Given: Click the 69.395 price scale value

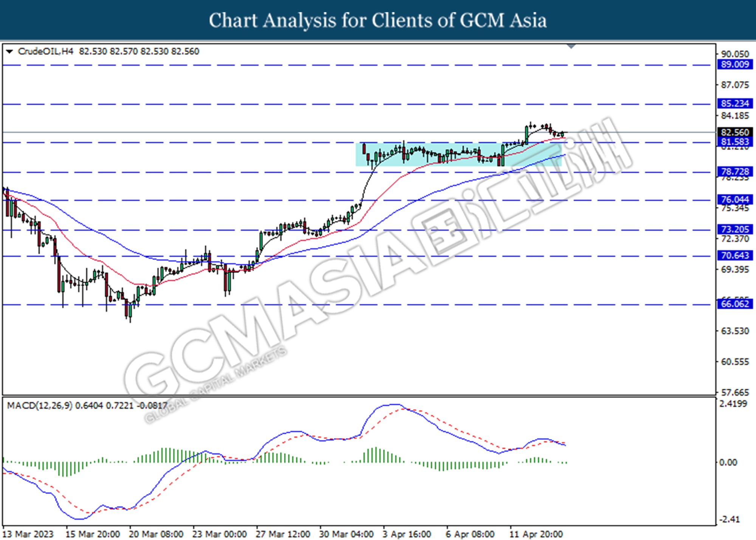Looking at the screenshot, I should pos(735,269).
